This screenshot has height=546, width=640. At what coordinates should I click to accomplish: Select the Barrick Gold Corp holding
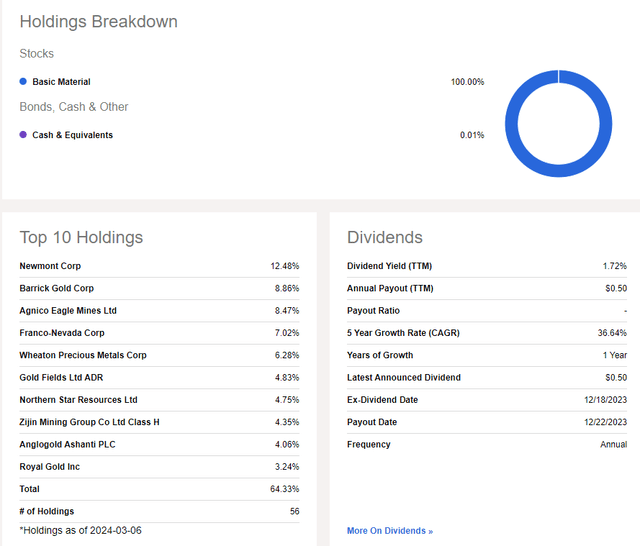[58, 288]
